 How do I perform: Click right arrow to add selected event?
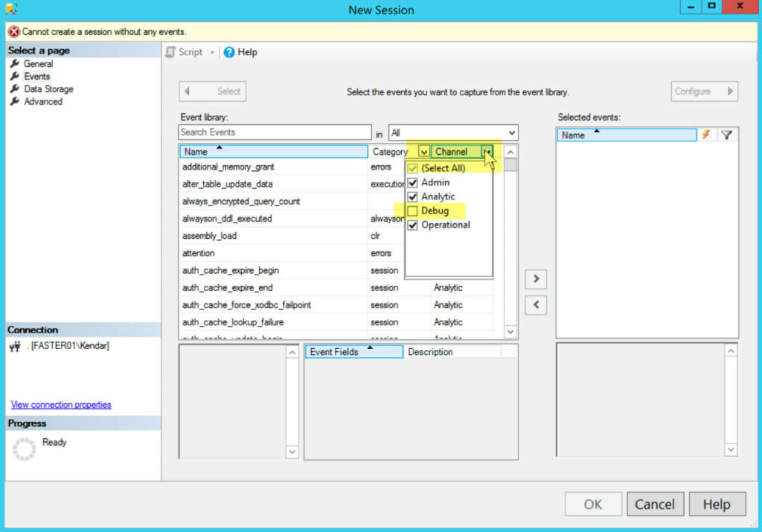click(x=536, y=279)
